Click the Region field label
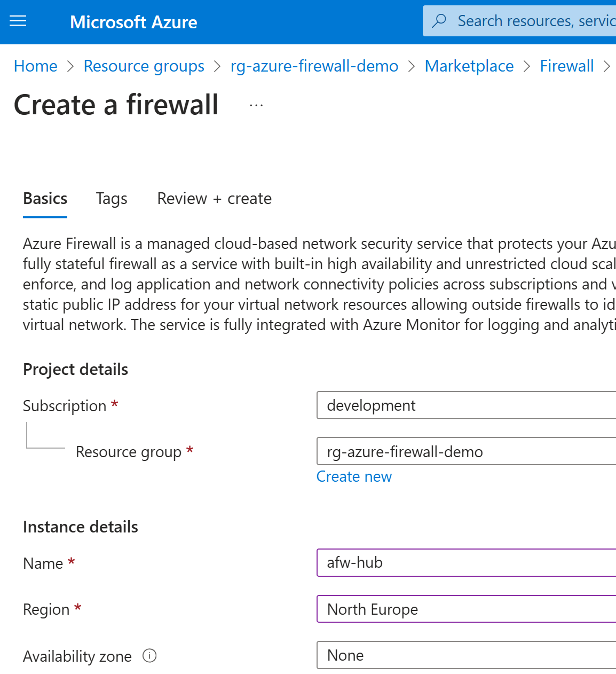616x674 pixels. click(x=46, y=609)
